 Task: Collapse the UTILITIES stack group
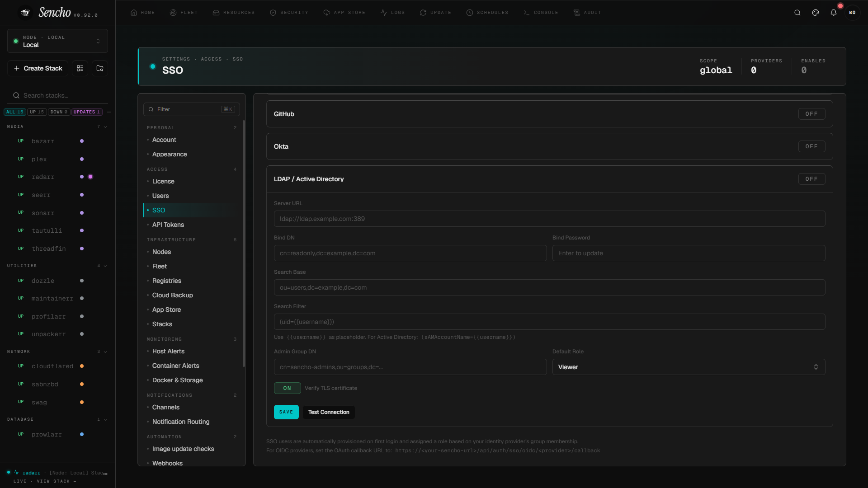(x=105, y=266)
